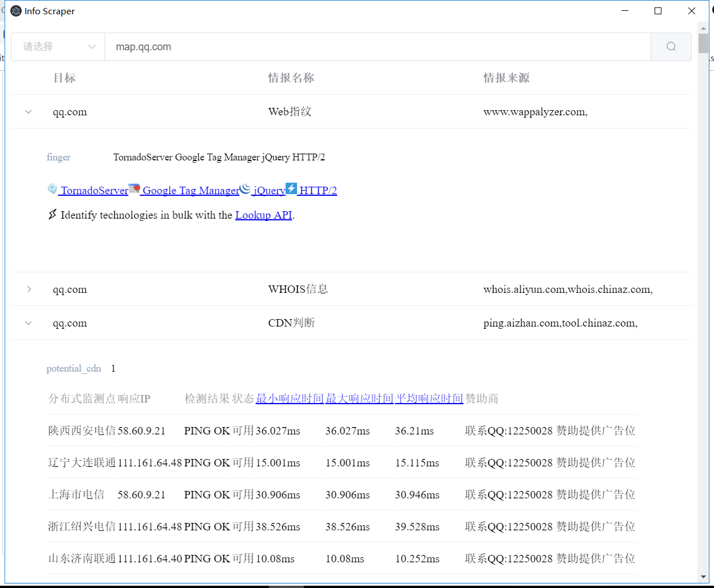
Task: Select the 陕西西安电信 monitoring point cell
Action: coord(82,430)
